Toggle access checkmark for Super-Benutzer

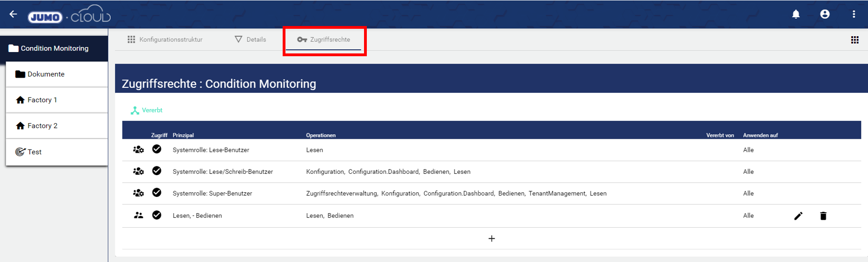(157, 193)
